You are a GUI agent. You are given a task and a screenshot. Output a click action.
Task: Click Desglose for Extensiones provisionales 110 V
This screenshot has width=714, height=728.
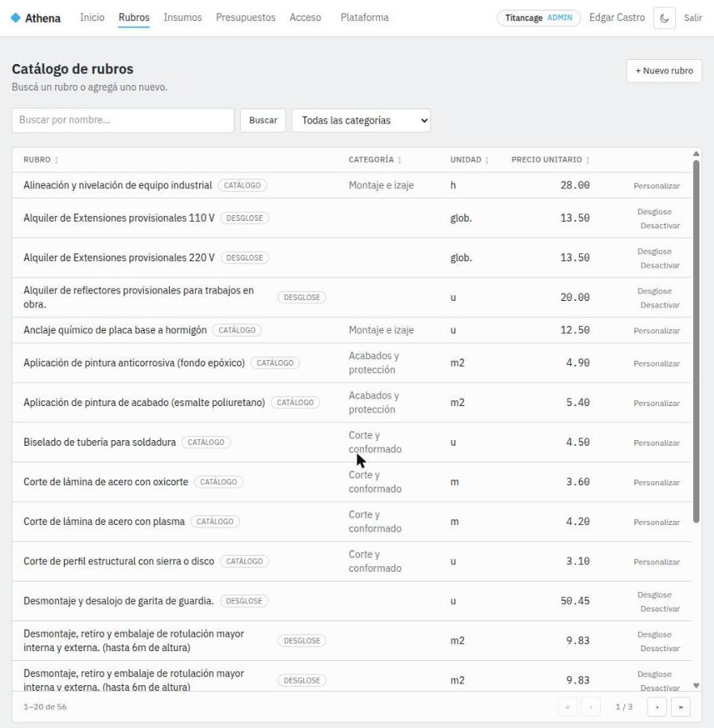[x=654, y=212]
